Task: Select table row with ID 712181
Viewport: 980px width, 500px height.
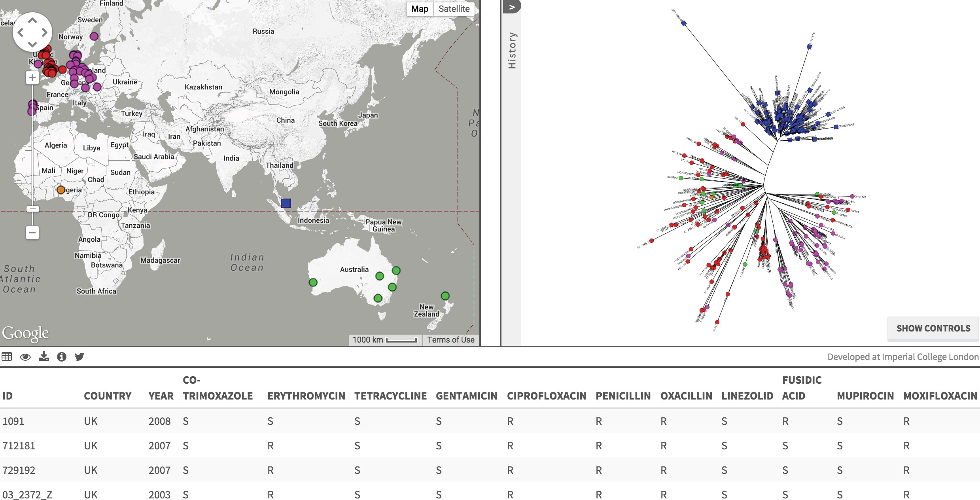Action: pyautogui.click(x=19, y=446)
